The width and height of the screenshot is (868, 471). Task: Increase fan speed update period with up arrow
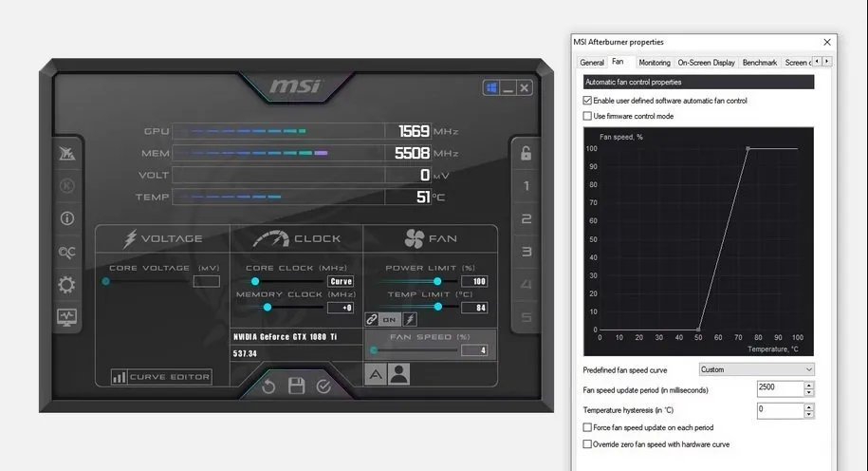[808, 386]
